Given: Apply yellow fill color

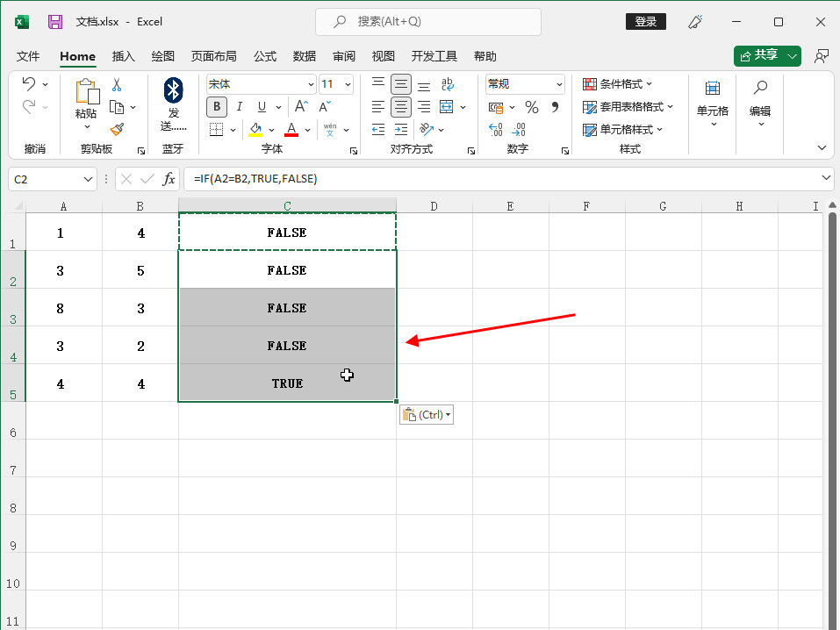Looking at the screenshot, I should click(255, 130).
